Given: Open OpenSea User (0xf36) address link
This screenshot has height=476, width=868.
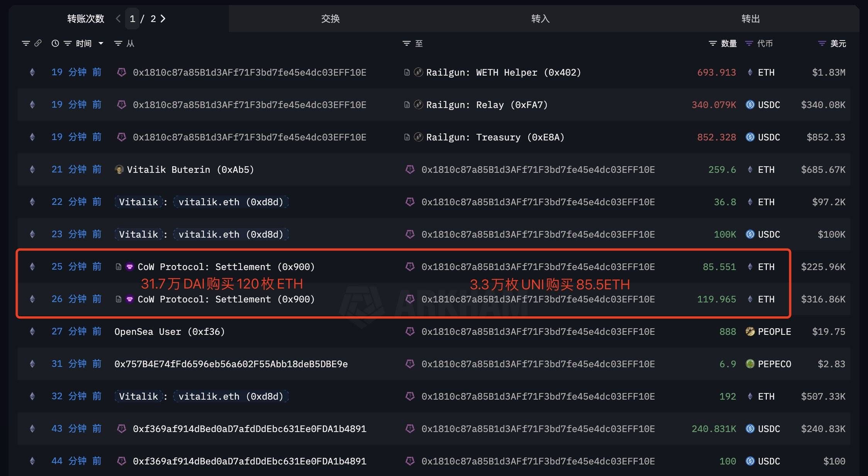Looking at the screenshot, I should point(170,331).
